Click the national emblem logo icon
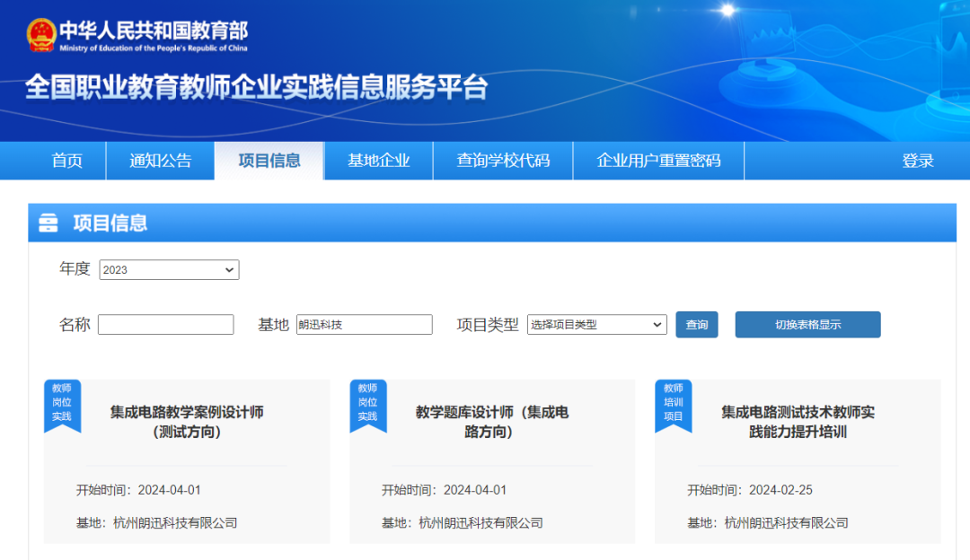Image resolution: width=970 pixels, height=560 pixels. [x=41, y=35]
